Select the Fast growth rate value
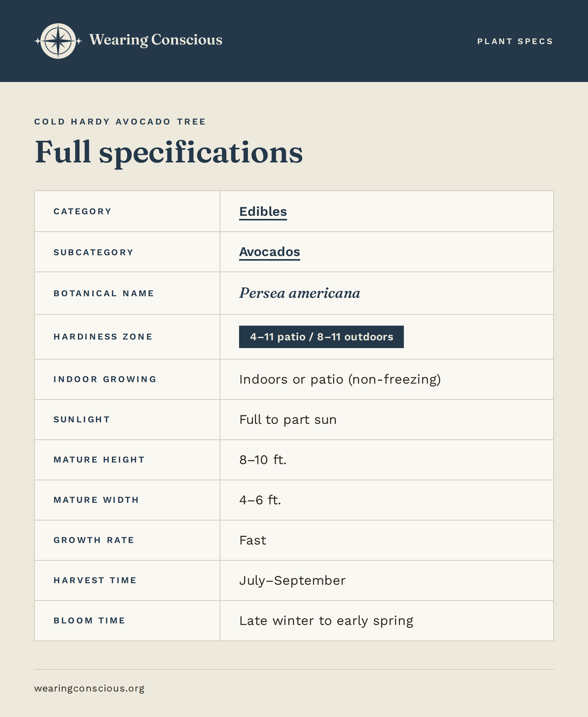Image resolution: width=588 pixels, height=717 pixels. pyautogui.click(x=253, y=540)
